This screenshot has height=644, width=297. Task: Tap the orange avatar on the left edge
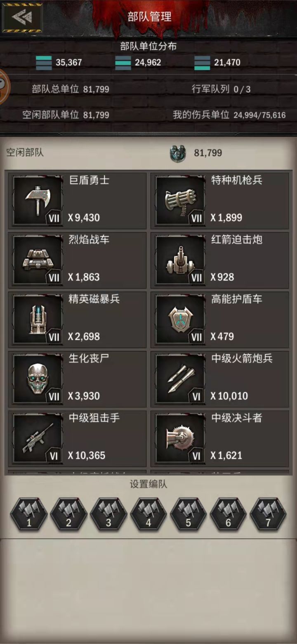pos(4,87)
